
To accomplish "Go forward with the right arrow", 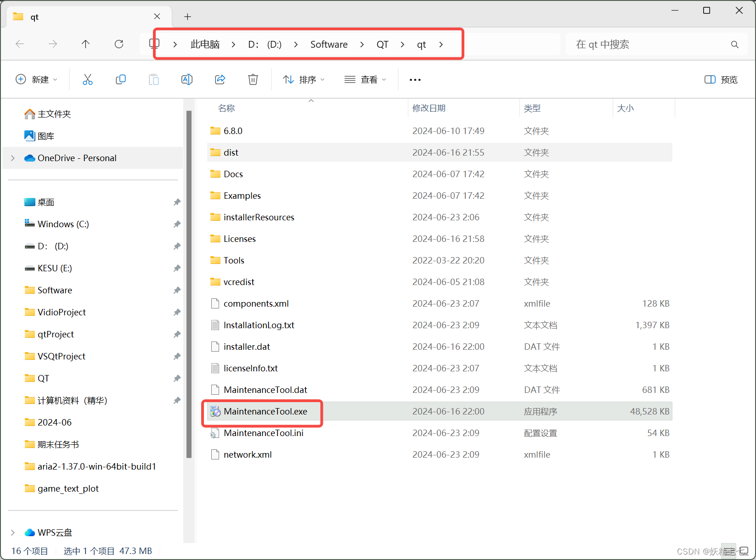I will tap(53, 44).
